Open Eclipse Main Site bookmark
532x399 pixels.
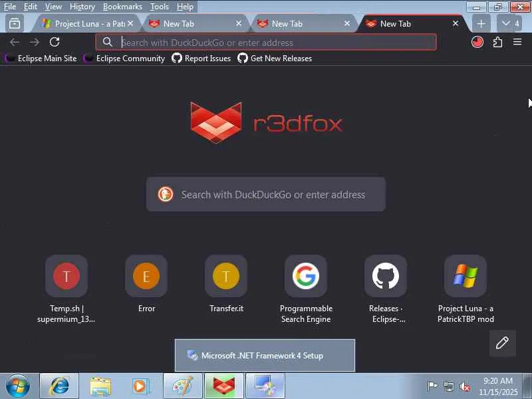[x=41, y=59]
